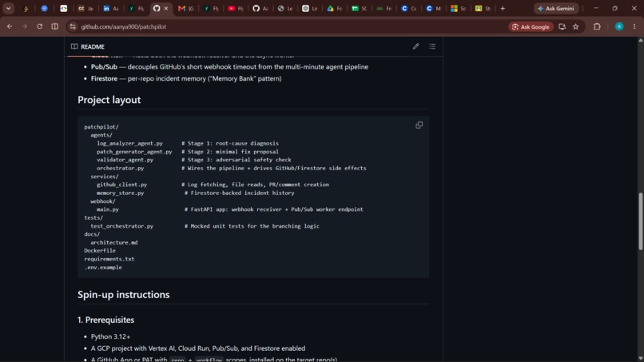Select the main.py line
The width and height of the screenshot is (644, 362).
pyautogui.click(x=230, y=209)
